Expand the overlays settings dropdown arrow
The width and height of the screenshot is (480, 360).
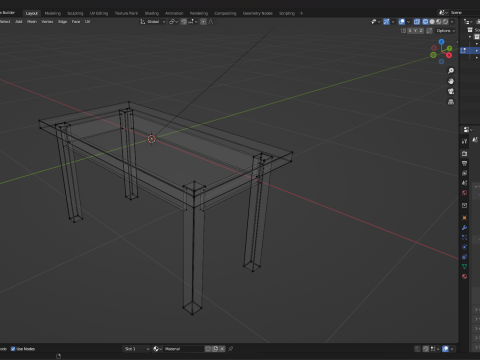click(x=408, y=22)
